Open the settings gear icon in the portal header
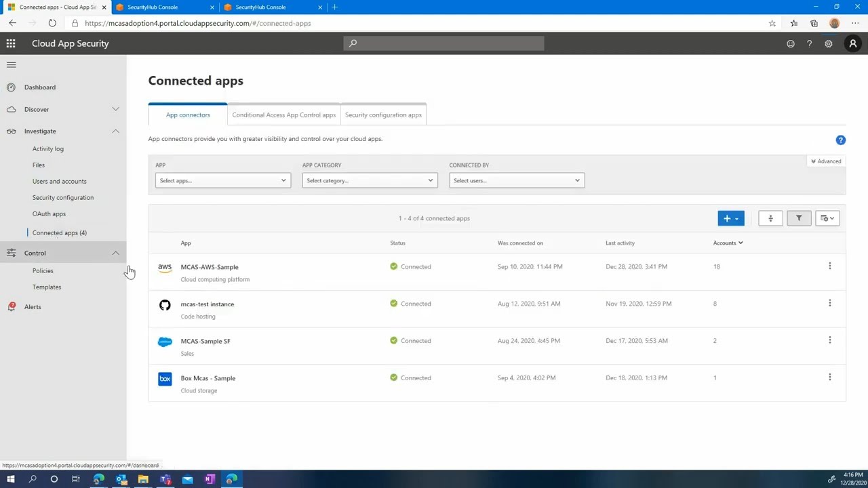The width and height of the screenshot is (868, 488). click(829, 43)
